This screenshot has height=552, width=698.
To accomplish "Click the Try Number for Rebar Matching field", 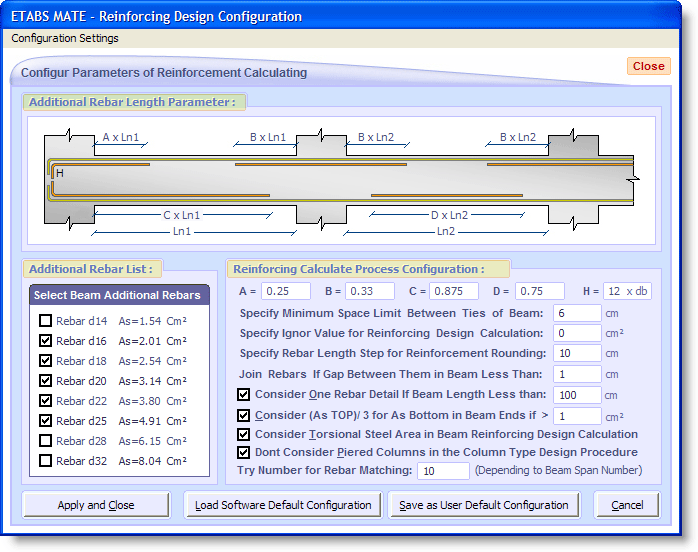I will pyautogui.click(x=443, y=471).
